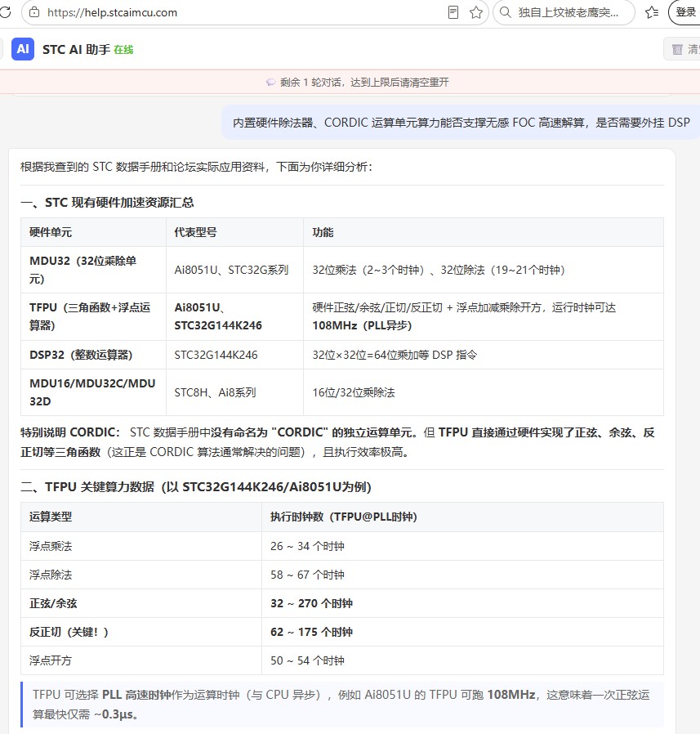Click the 浮点除法 row label
700x734 pixels.
pos(51,575)
